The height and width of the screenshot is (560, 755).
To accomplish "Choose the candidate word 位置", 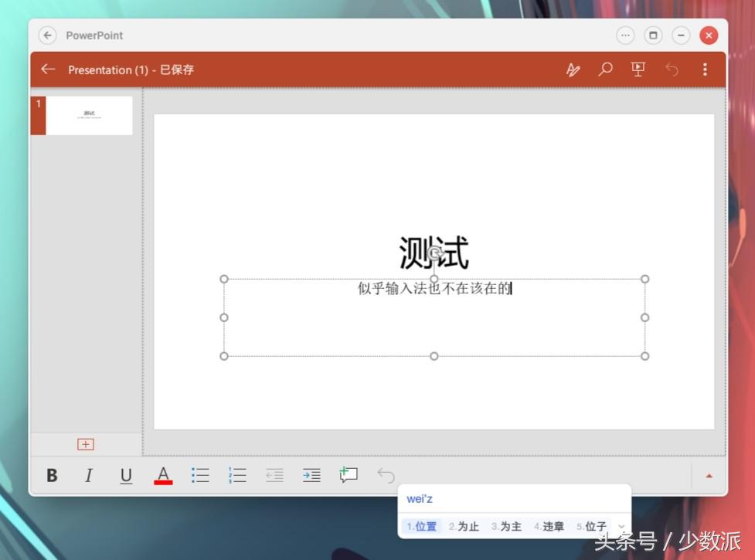I will tap(422, 526).
